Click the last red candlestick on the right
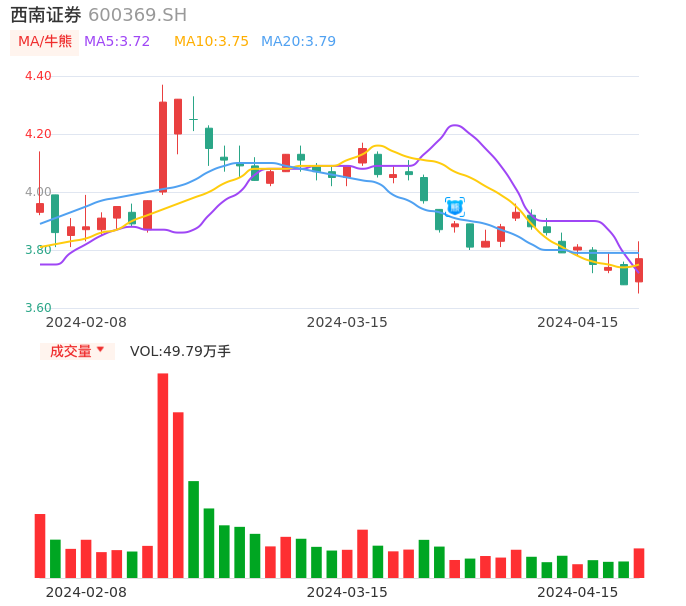 639,270
